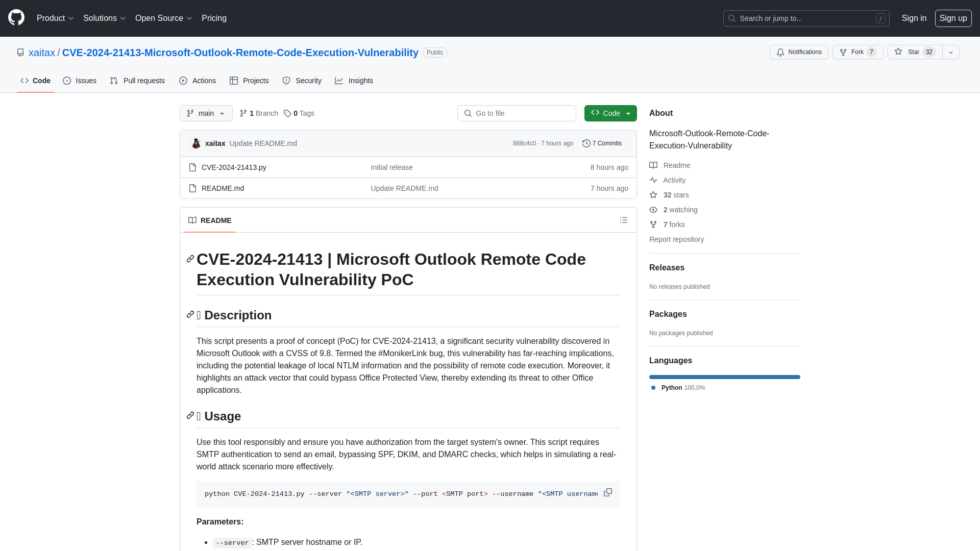Open the xaitax avatar in the commit row

click(196, 143)
